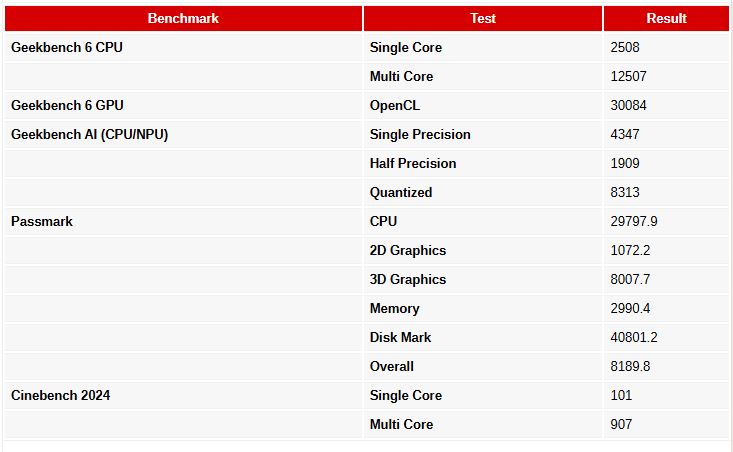The height and width of the screenshot is (452, 733).
Task: Click the Geekbench AI (CPU/NPU) label
Action: point(89,134)
